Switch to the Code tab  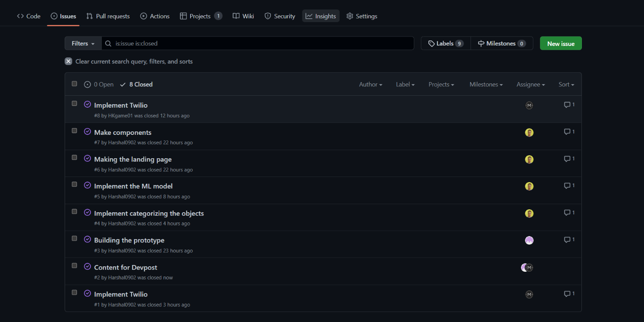(x=28, y=16)
